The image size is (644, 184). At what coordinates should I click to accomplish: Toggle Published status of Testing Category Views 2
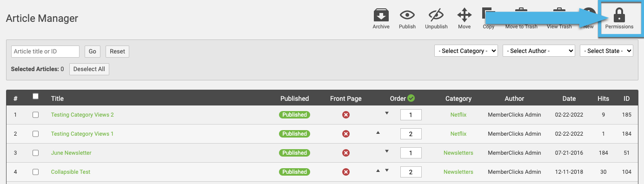click(294, 115)
